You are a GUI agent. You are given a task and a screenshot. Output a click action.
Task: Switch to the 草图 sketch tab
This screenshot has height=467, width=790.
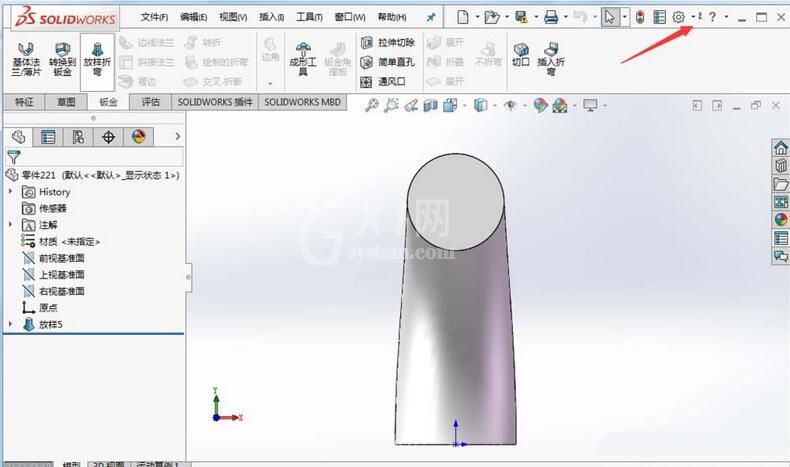click(66, 102)
